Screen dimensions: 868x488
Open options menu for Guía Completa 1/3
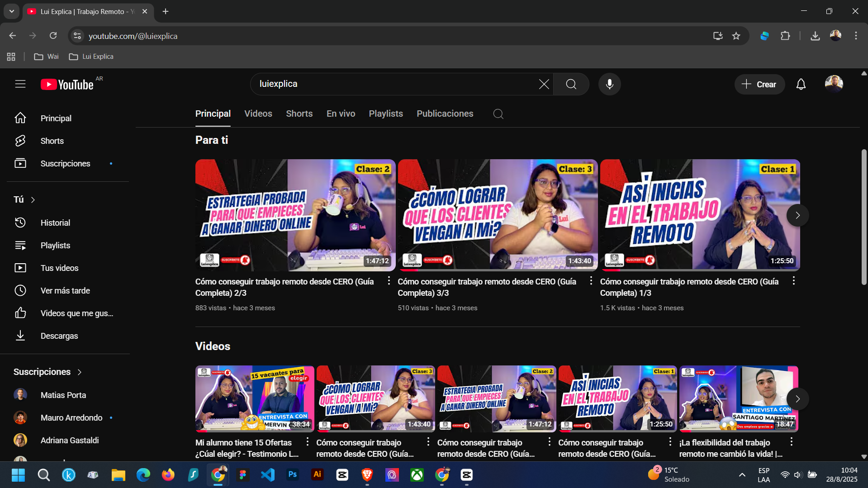click(793, 281)
